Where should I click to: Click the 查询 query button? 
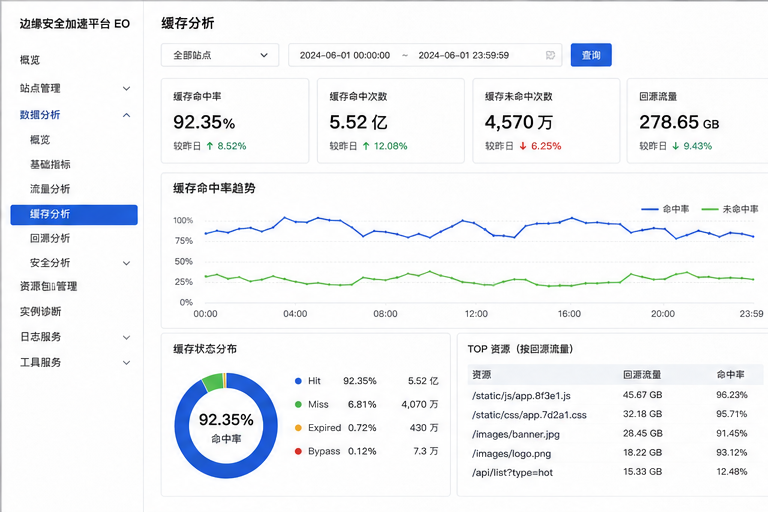[591, 55]
